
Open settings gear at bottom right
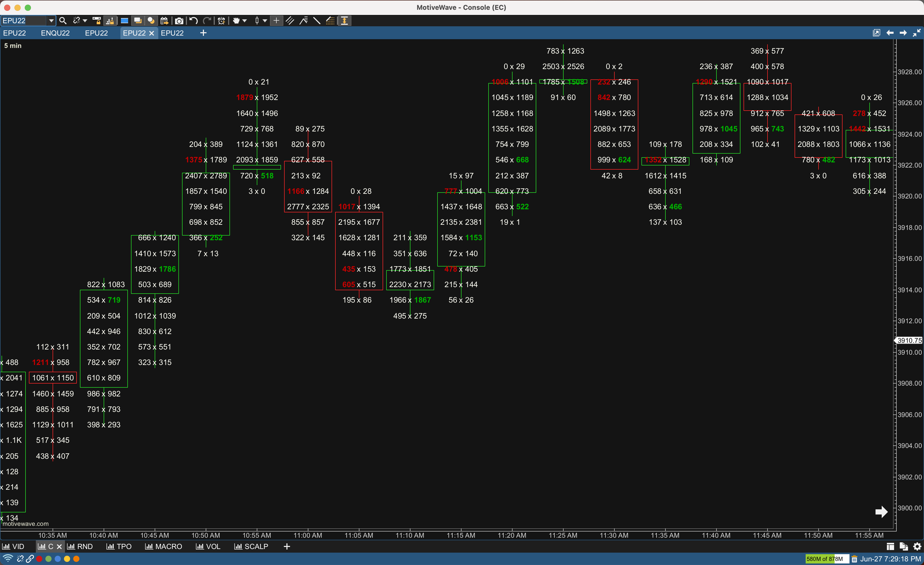click(917, 547)
